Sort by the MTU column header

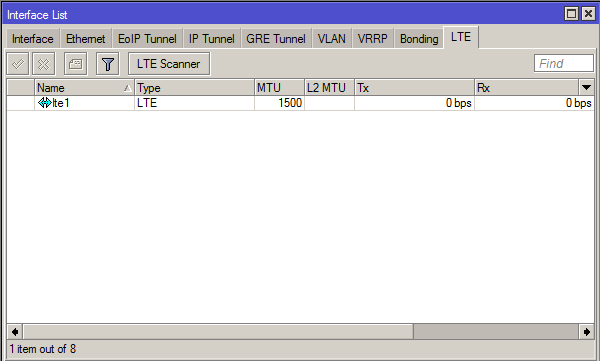pos(279,88)
